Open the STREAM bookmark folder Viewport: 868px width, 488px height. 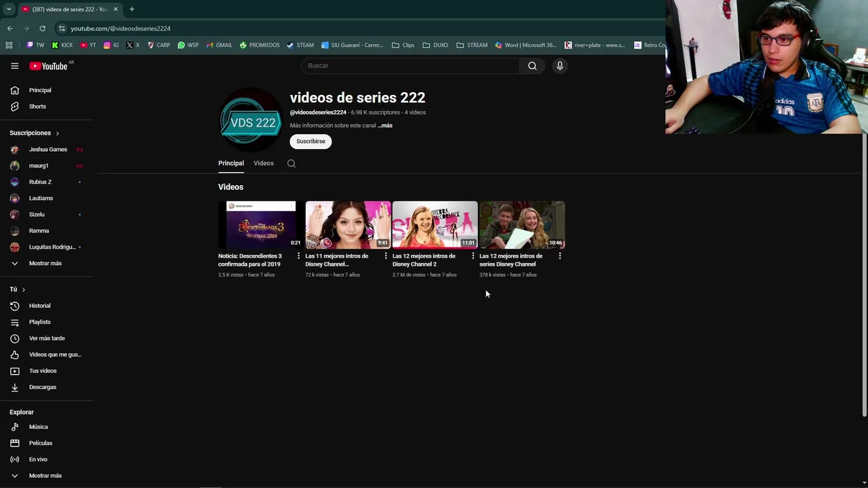tap(472, 45)
